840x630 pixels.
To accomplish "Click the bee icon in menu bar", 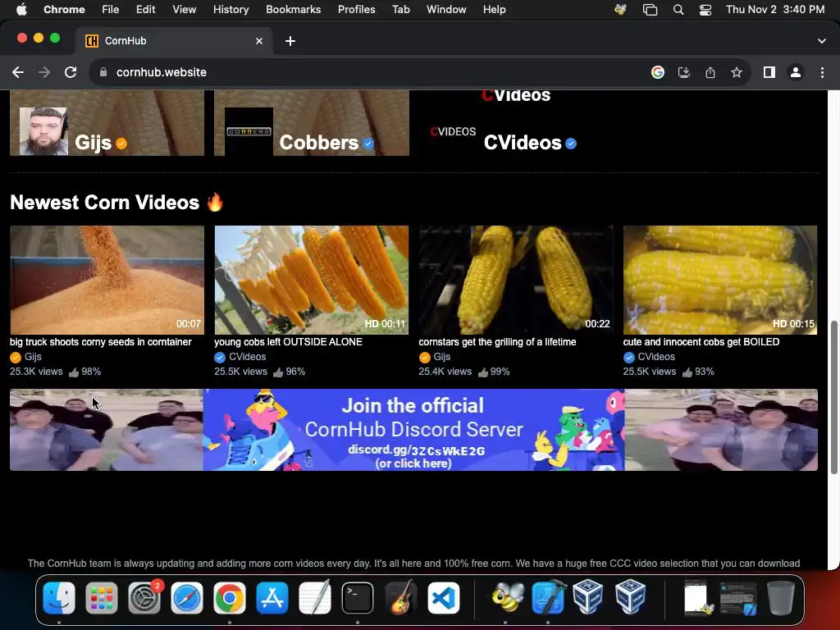I will point(620,10).
